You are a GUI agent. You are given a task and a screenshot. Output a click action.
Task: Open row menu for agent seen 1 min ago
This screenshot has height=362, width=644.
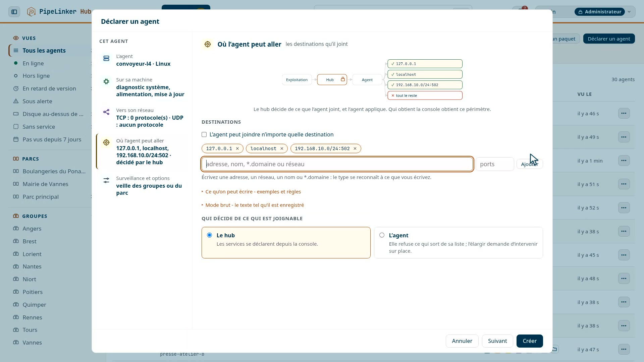click(624, 161)
